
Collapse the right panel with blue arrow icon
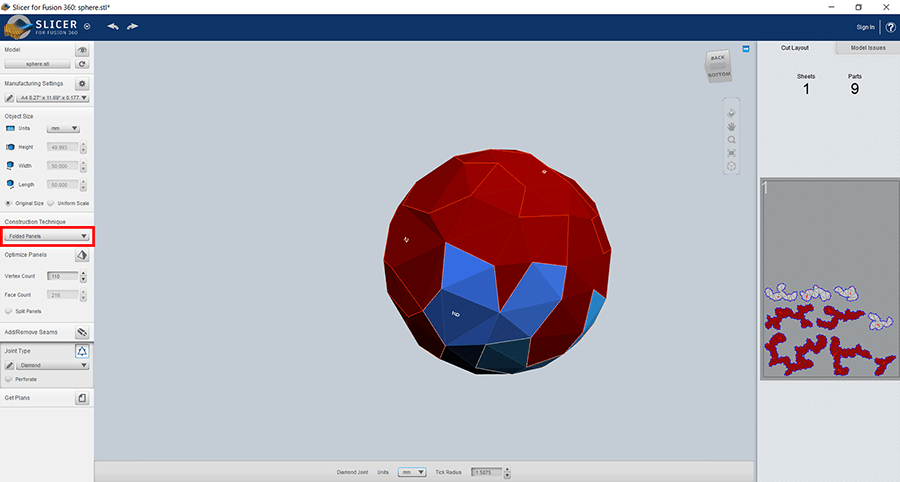click(746, 49)
